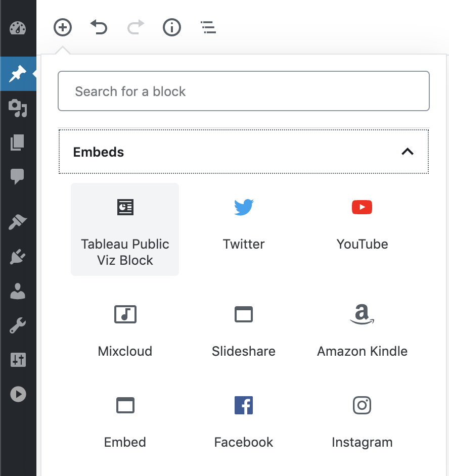Insert Tableau Public Viz Block

[125, 229]
